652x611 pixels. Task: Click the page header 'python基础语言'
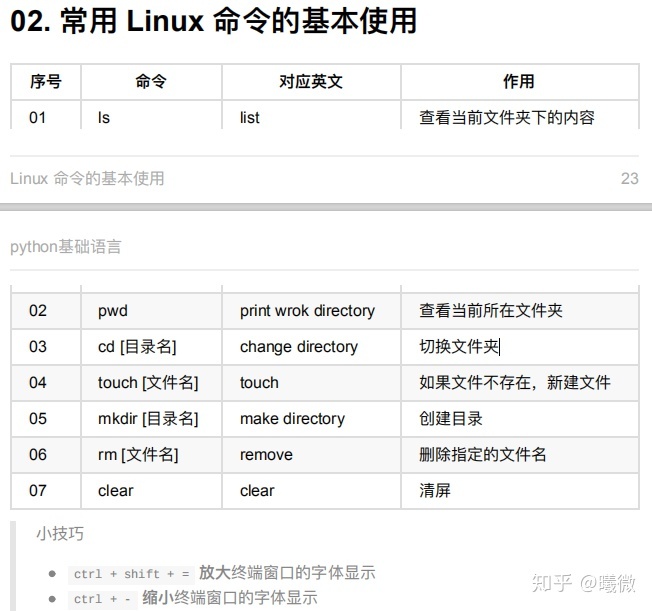(66, 247)
